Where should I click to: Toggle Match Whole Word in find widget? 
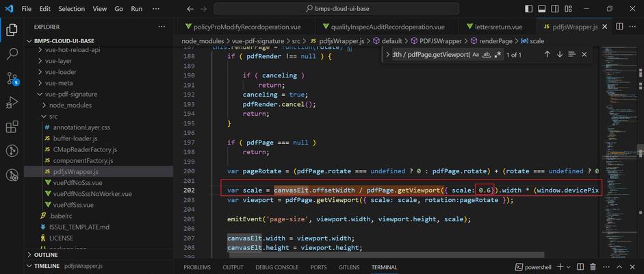click(x=487, y=54)
